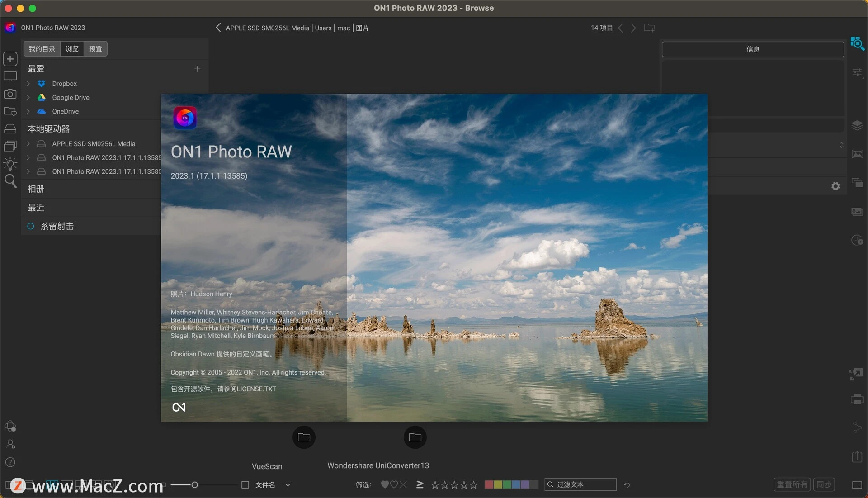Click the fifth star in rating filter
Viewport: 868px width, 498px height.
click(473, 485)
